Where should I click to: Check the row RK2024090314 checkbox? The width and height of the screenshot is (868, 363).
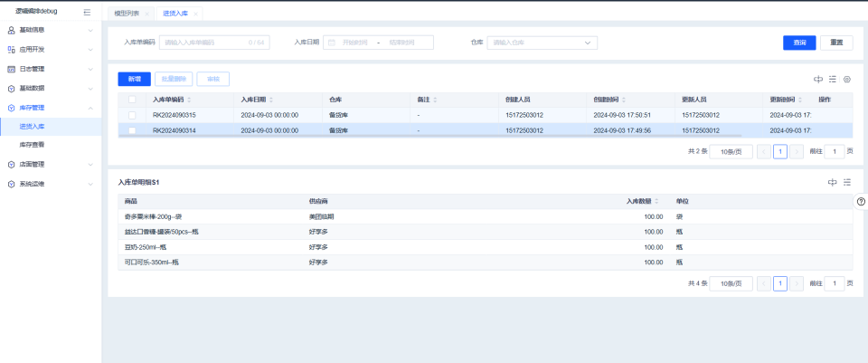coord(132,130)
